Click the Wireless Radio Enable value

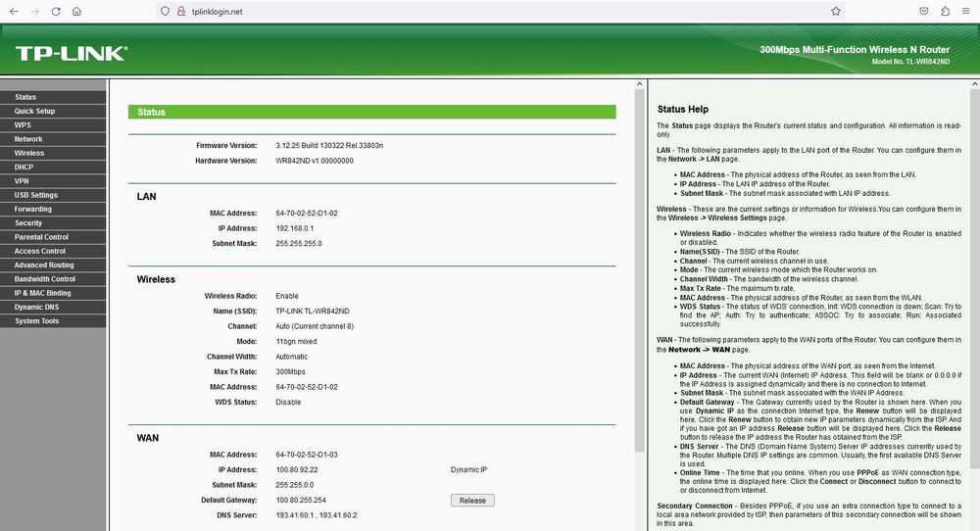[x=287, y=296]
